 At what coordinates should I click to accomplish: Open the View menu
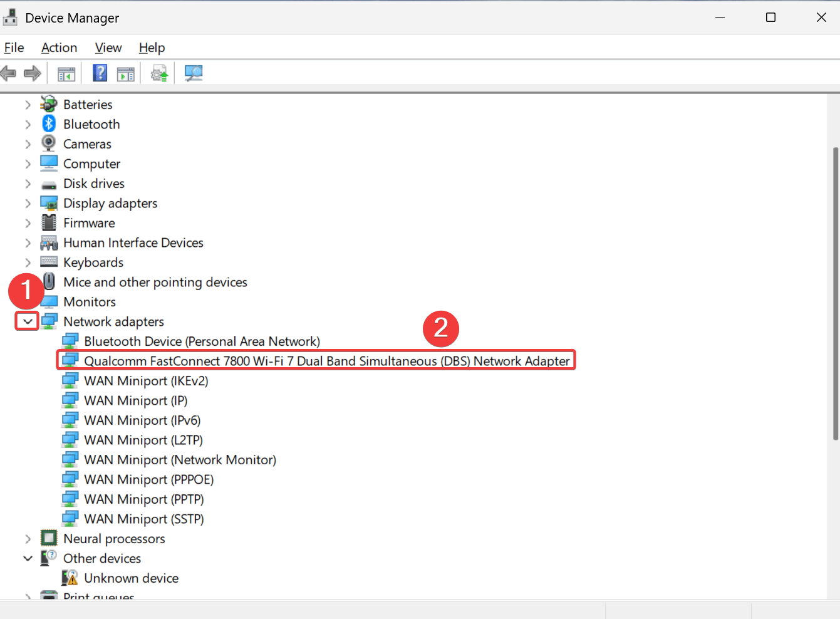(108, 48)
